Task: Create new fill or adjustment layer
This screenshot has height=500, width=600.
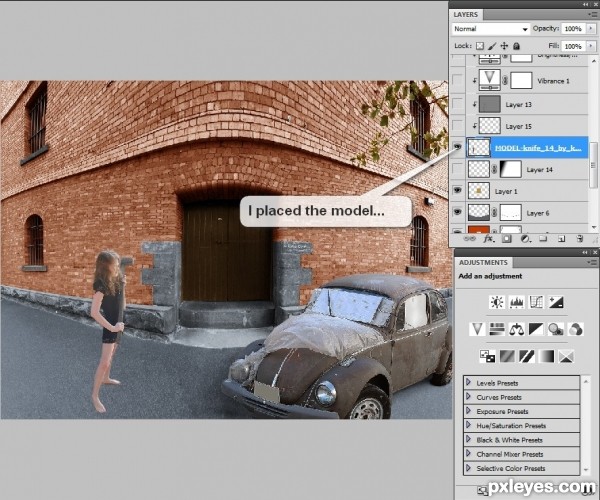Action: click(525, 239)
